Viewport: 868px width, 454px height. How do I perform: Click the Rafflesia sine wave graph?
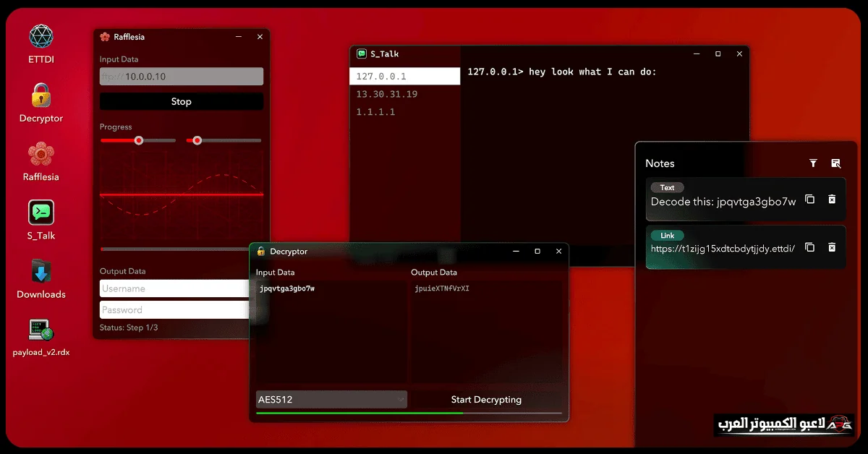click(182, 194)
